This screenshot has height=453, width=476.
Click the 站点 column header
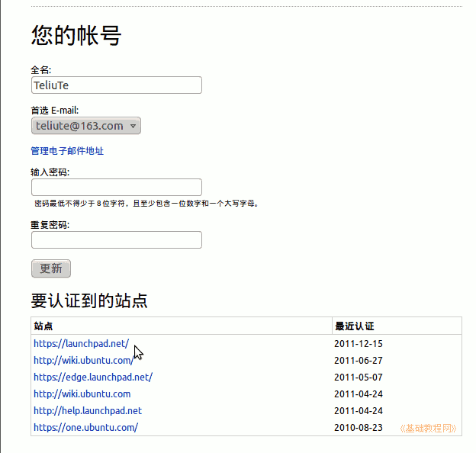(43, 326)
